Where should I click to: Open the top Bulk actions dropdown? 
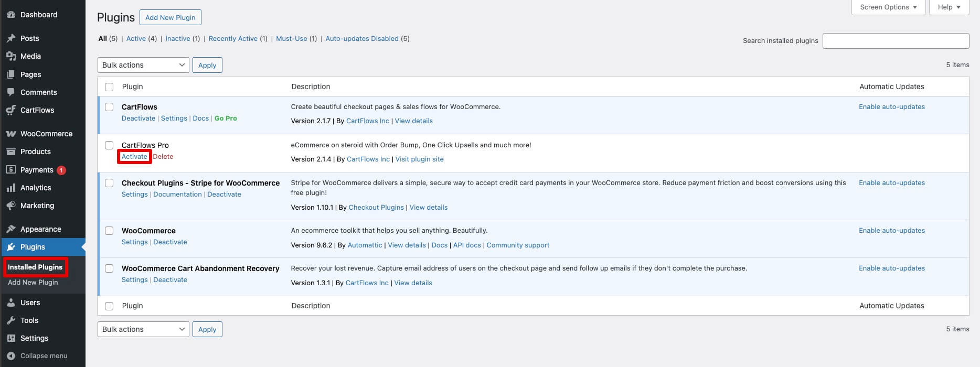(143, 65)
